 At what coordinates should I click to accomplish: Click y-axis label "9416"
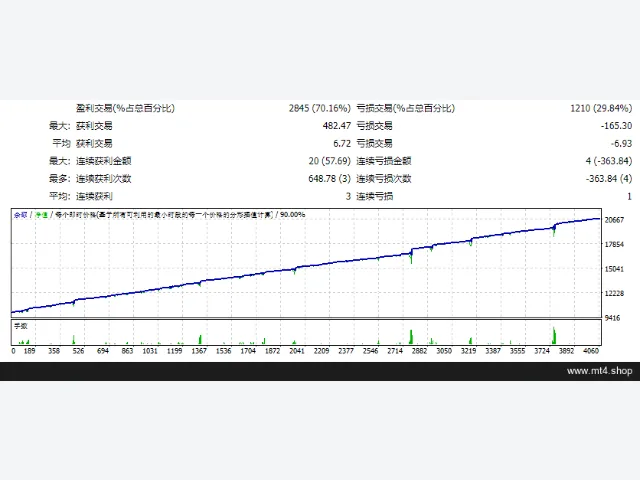point(612,318)
